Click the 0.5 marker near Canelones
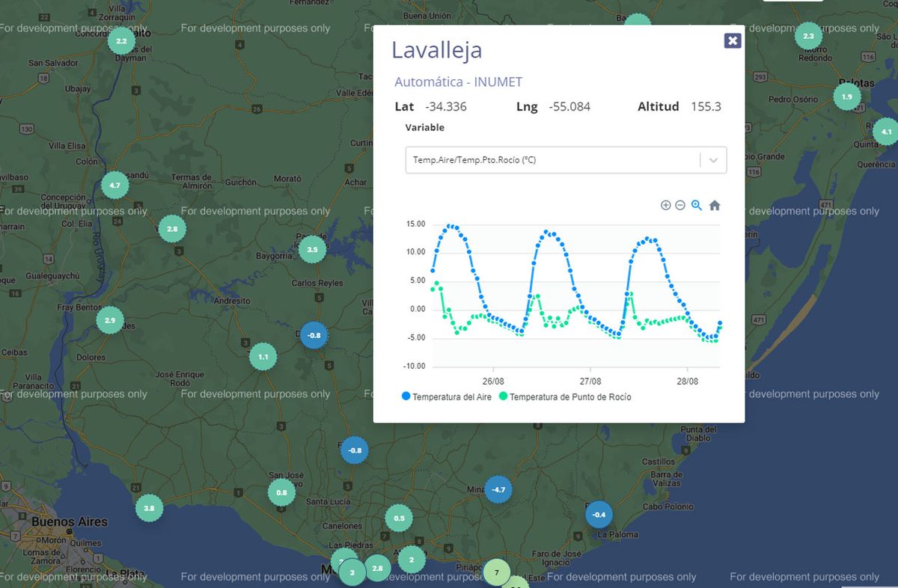Viewport: 898px width, 588px height. [x=399, y=518]
